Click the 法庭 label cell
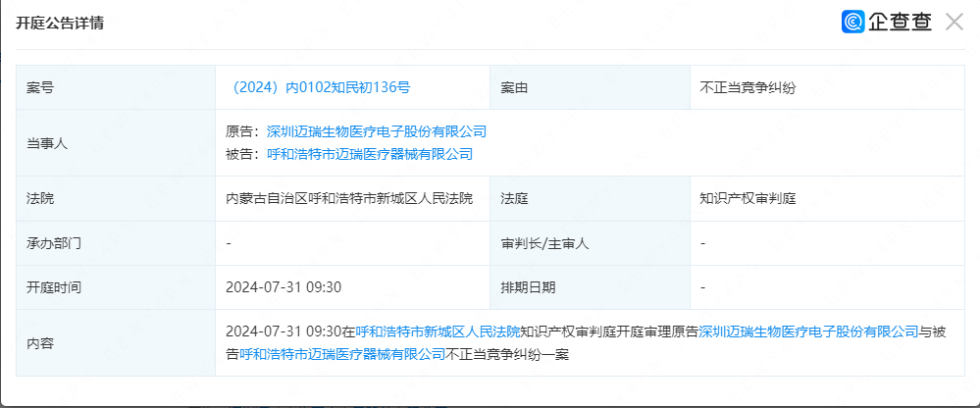Screen dimensions: 980x408 pyautogui.click(x=590, y=199)
